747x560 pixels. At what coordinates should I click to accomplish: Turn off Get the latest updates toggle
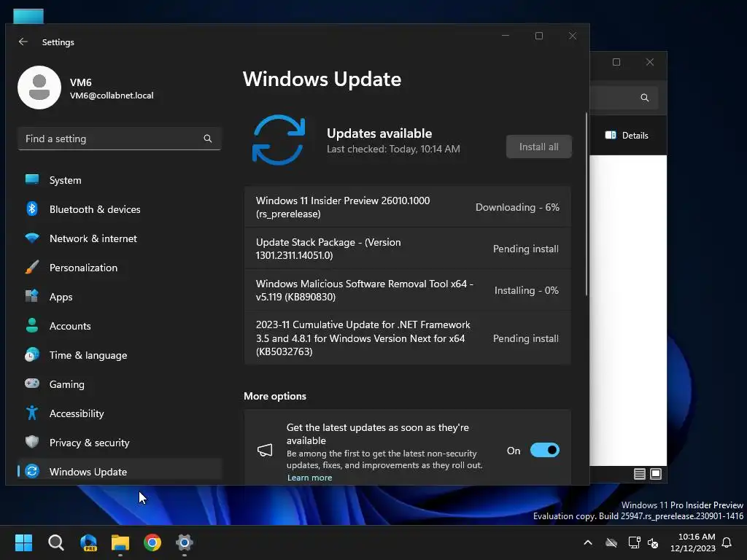coord(544,450)
